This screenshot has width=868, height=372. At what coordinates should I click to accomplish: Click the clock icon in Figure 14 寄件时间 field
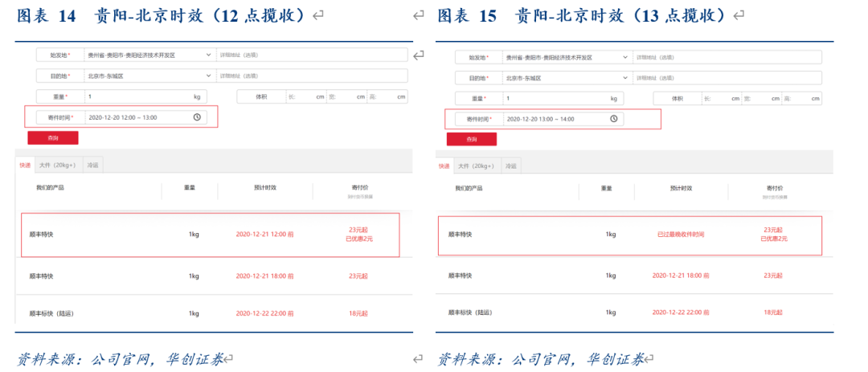point(197,117)
